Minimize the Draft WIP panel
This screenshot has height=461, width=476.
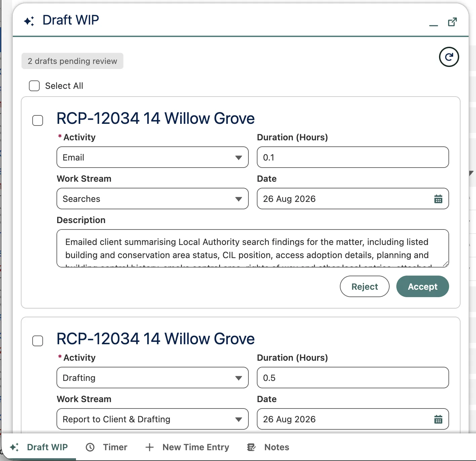pos(434,25)
